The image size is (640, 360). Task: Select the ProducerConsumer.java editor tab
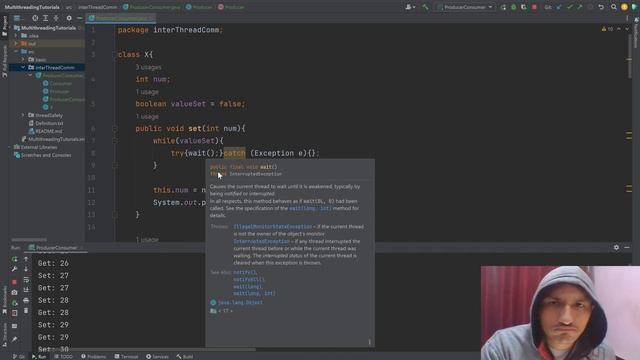120,18
